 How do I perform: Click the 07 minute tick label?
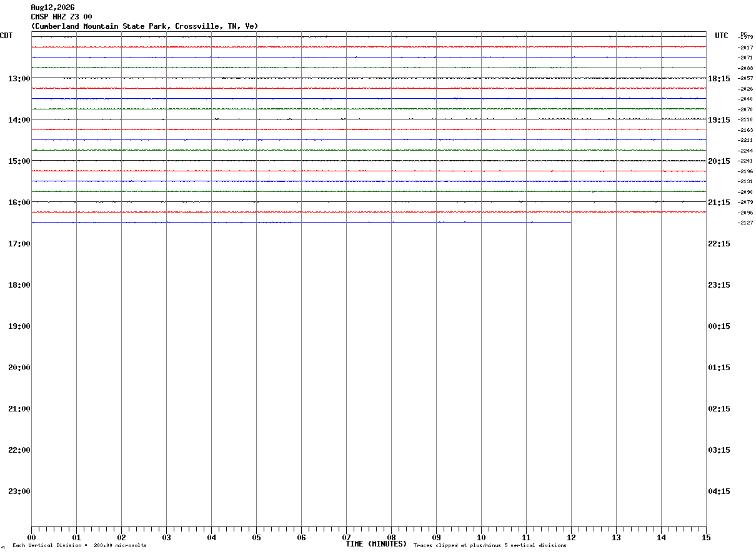point(346,538)
